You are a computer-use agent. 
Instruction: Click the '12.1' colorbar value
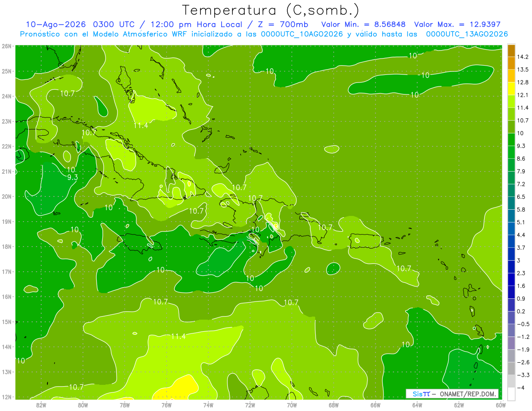point(523,95)
